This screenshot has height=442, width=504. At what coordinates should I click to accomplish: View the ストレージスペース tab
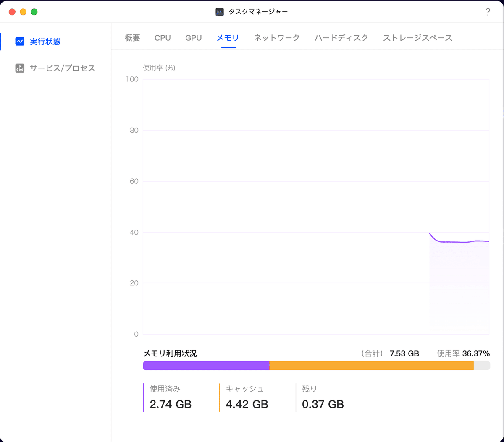click(x=417, y=37)
